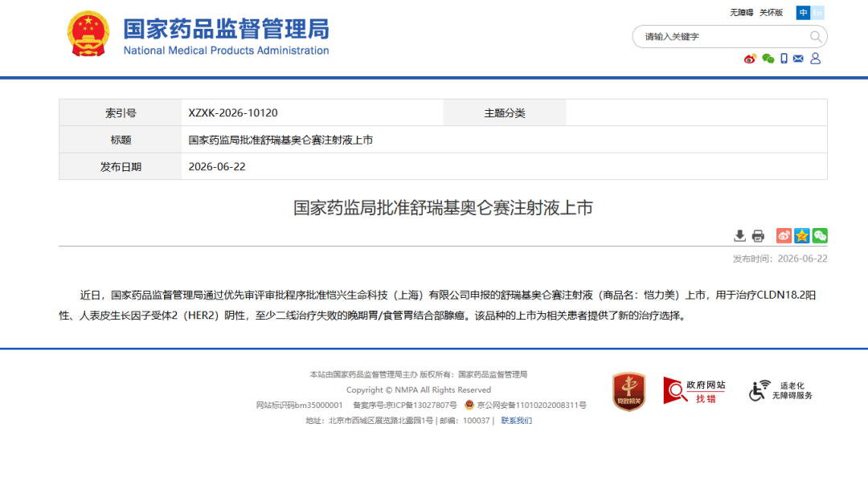Open the 联系我们 contact link
This screenshot has width=868, height=481.
pos(517,421)
